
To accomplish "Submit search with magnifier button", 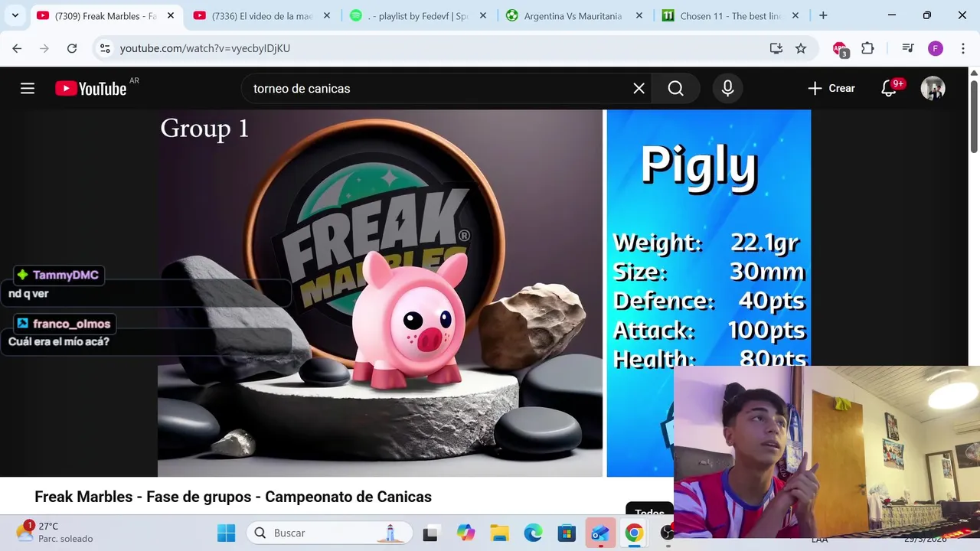I will point(675,89).
